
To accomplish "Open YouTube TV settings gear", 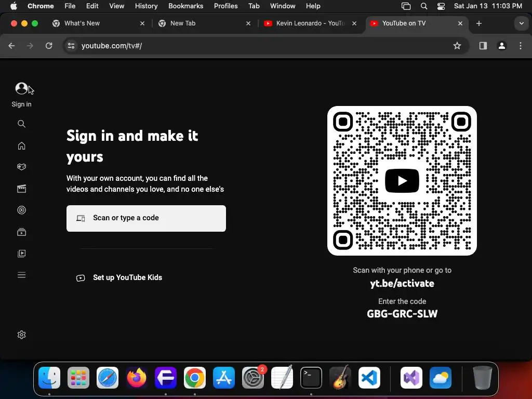I will point(21,335).
